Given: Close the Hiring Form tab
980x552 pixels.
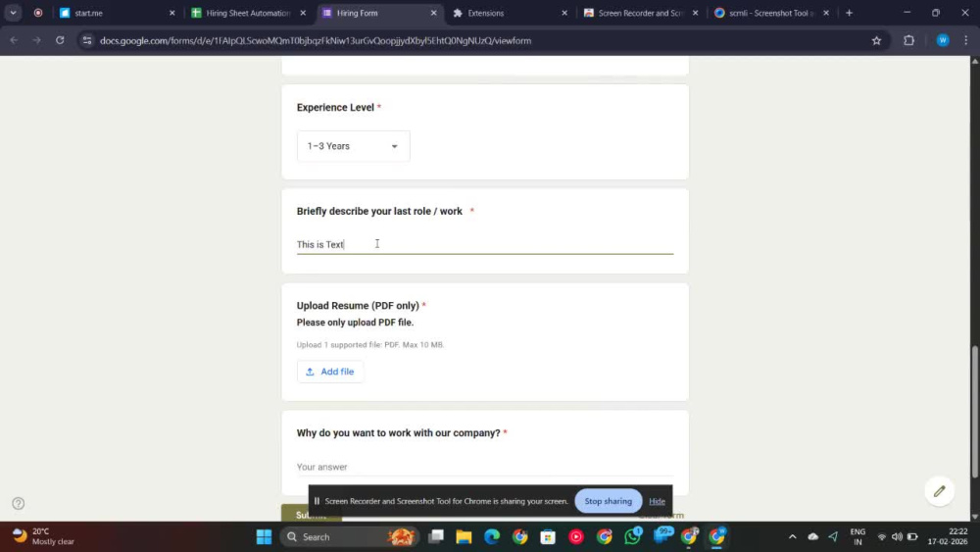Looking at the screenshot, I should (x=434, y=13).
